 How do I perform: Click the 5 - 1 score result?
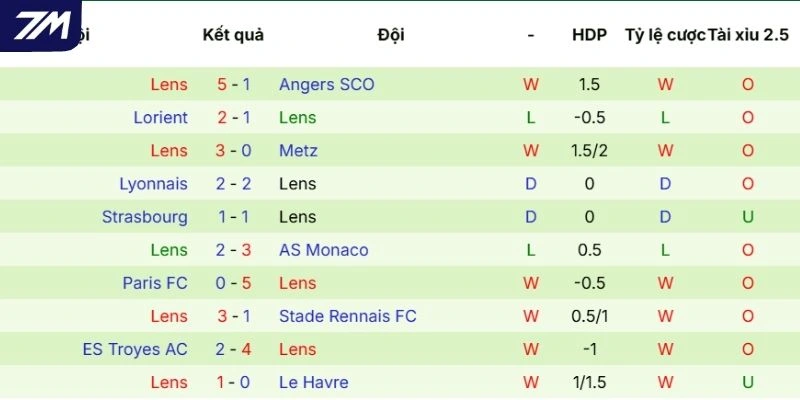tap(233, 85)
